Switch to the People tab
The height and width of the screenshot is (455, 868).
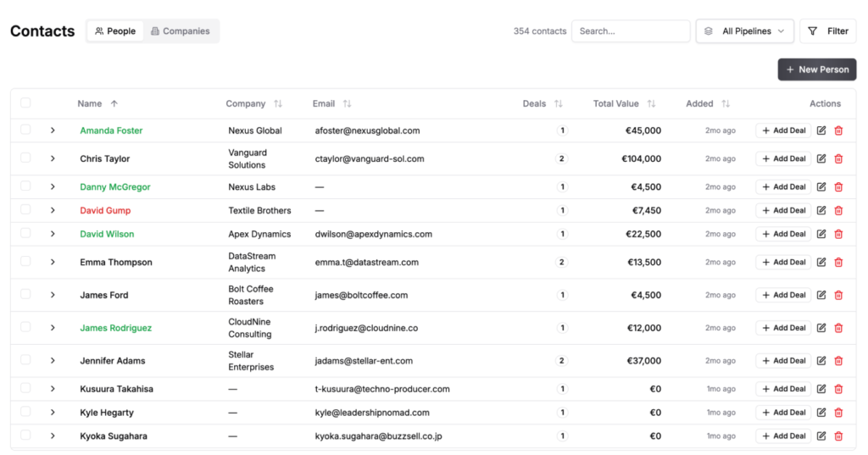pos(115,31)
